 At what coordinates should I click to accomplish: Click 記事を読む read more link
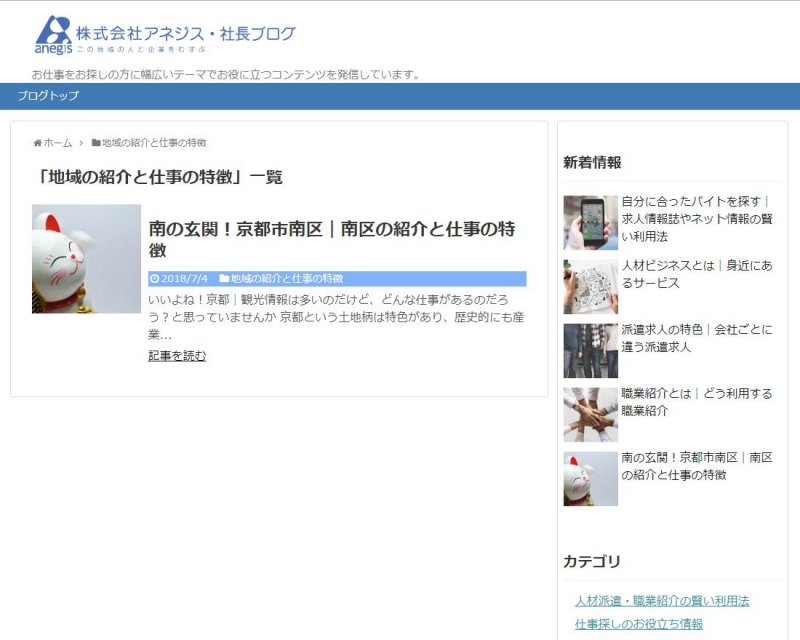(177, 356)
